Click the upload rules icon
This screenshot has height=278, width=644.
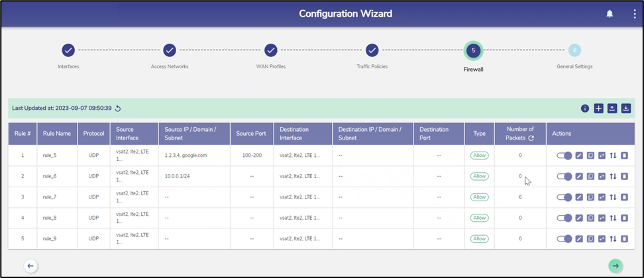tap(612, 109)
